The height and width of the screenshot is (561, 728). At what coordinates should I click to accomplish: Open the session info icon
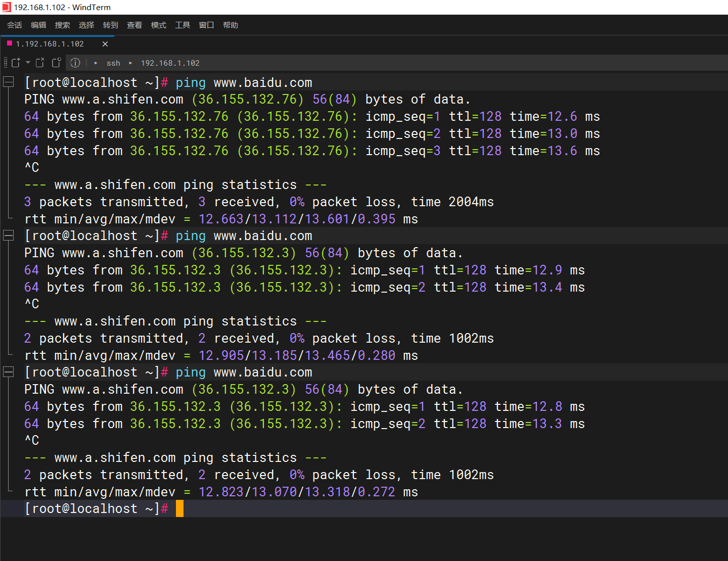tap(75, 63)
